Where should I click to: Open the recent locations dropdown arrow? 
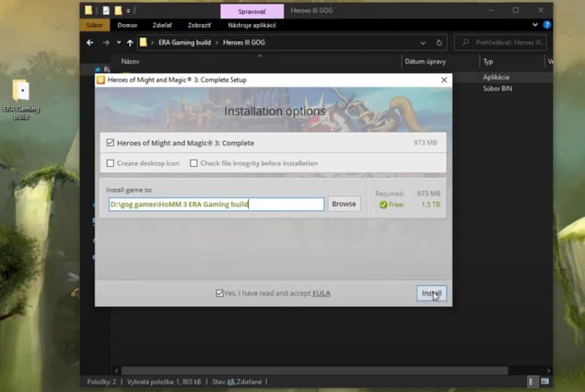pyautogui.click(x=118, y=42)
